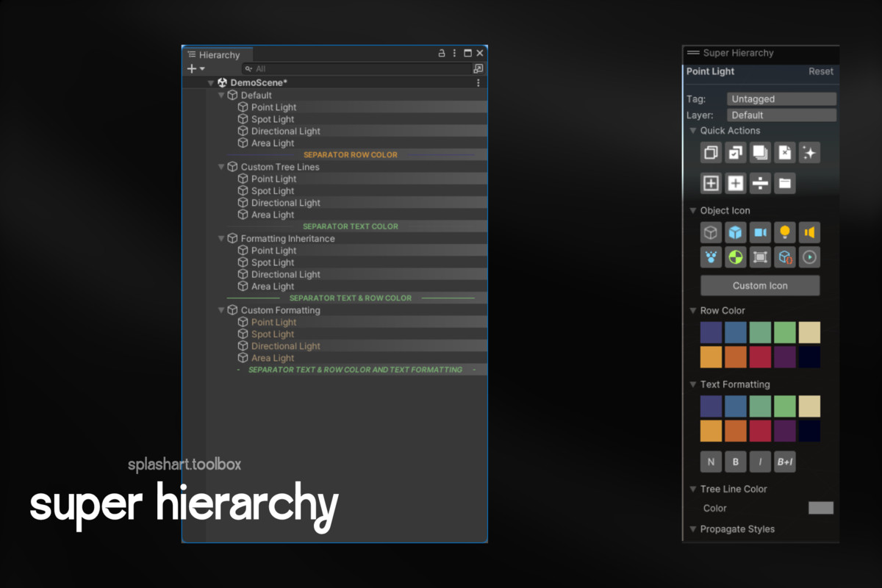Select the SEPARATOR TEXT COLOR row
This screenshot has width=882, height=588.
coord(351,226)
